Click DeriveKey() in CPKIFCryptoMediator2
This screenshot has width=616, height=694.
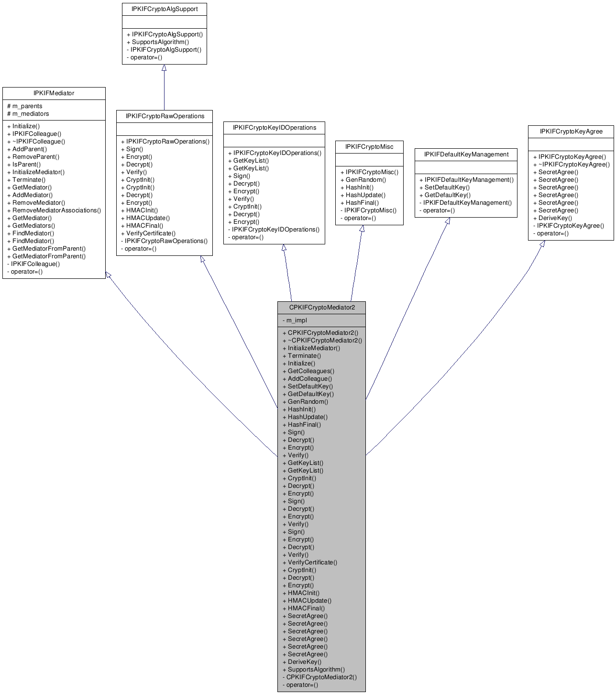pos(302,662)
